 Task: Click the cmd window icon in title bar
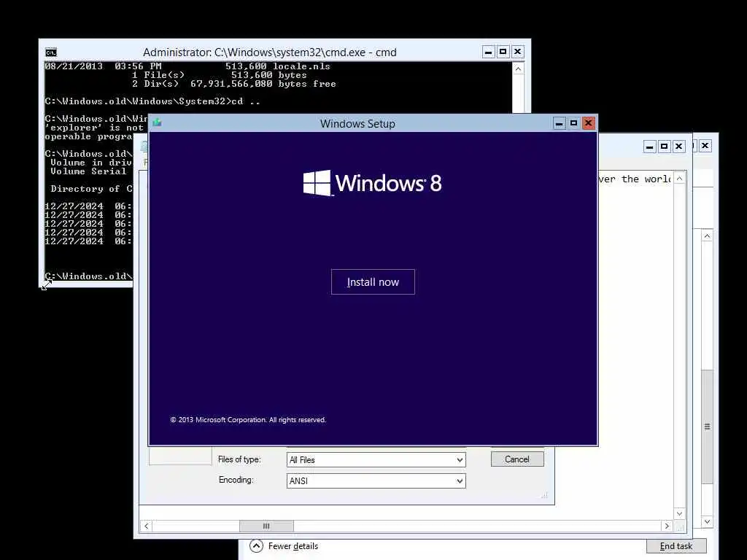click(x=51, y=52)
